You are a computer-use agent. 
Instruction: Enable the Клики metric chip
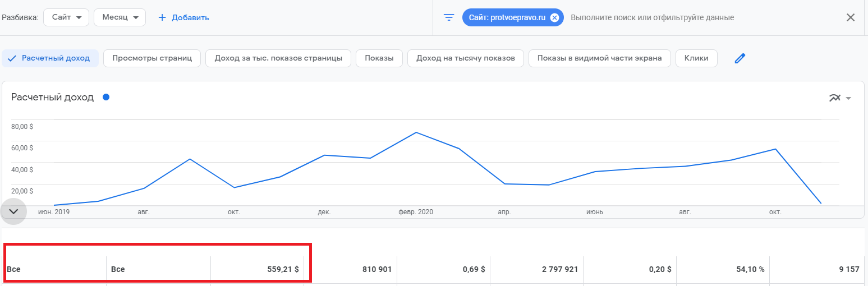point(696,58)
